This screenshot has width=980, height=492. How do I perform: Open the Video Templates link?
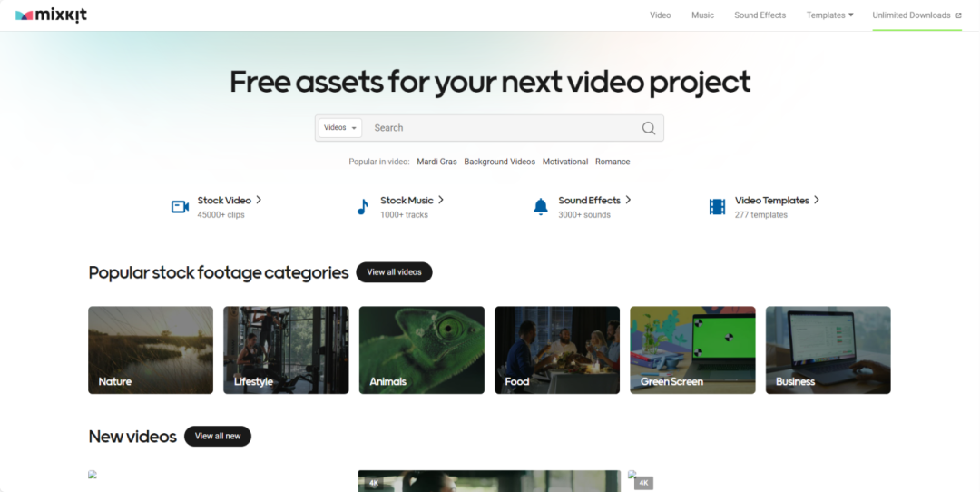tap(772, 200)
